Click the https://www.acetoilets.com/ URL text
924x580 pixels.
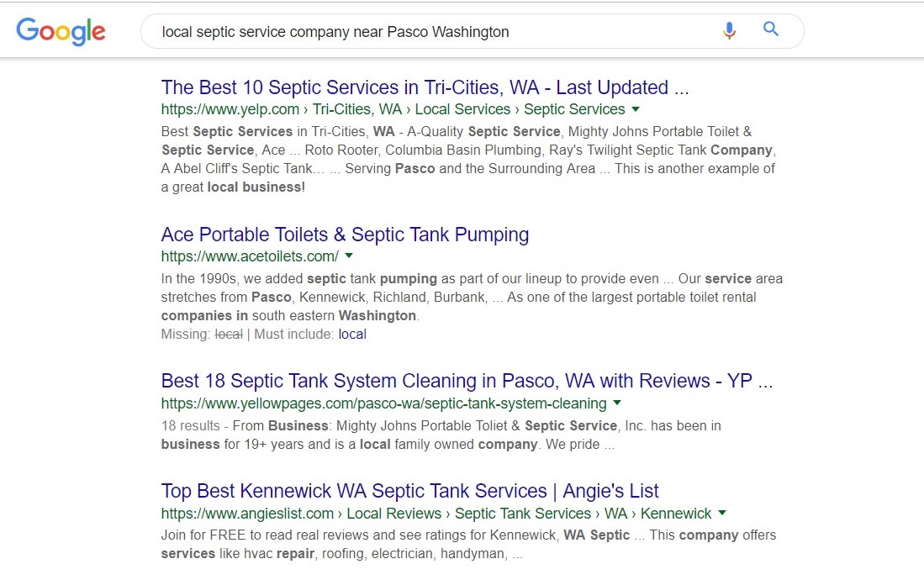[x=250, y=256]
